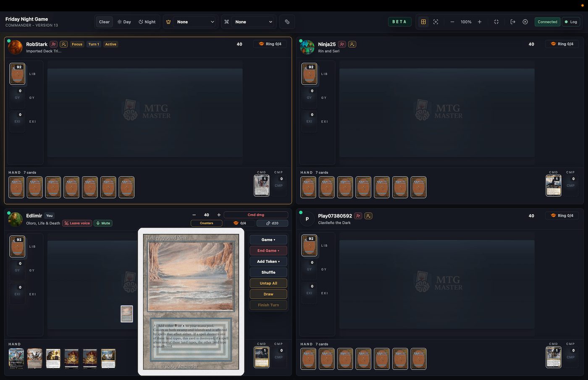Click RobStark's Ring 0/4 button
This screenshot has width=588, height=380.
pos(270,44)
